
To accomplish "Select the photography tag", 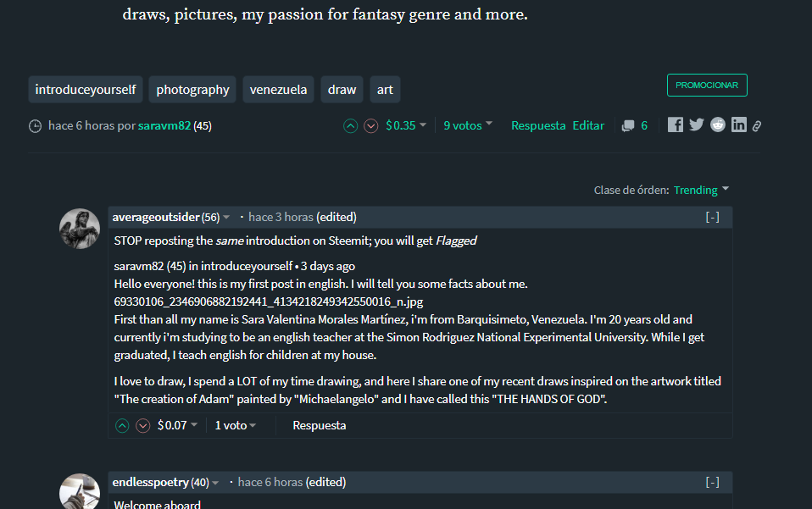I will [x=192, y=89].
